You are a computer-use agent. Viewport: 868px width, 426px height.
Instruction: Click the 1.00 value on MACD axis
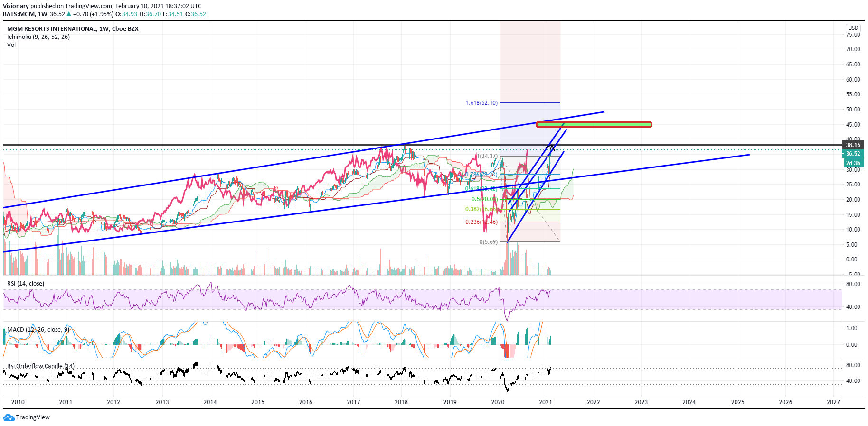(852, 328)
